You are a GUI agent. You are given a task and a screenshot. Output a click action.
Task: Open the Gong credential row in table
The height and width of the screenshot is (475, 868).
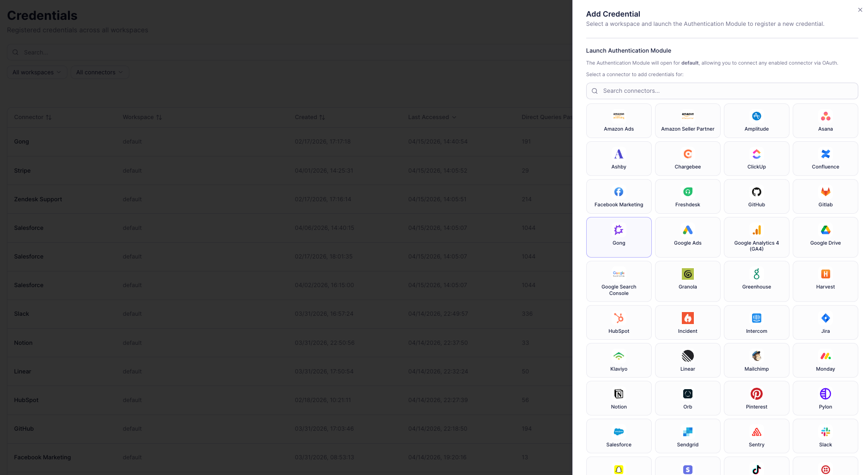coord(290,142)
